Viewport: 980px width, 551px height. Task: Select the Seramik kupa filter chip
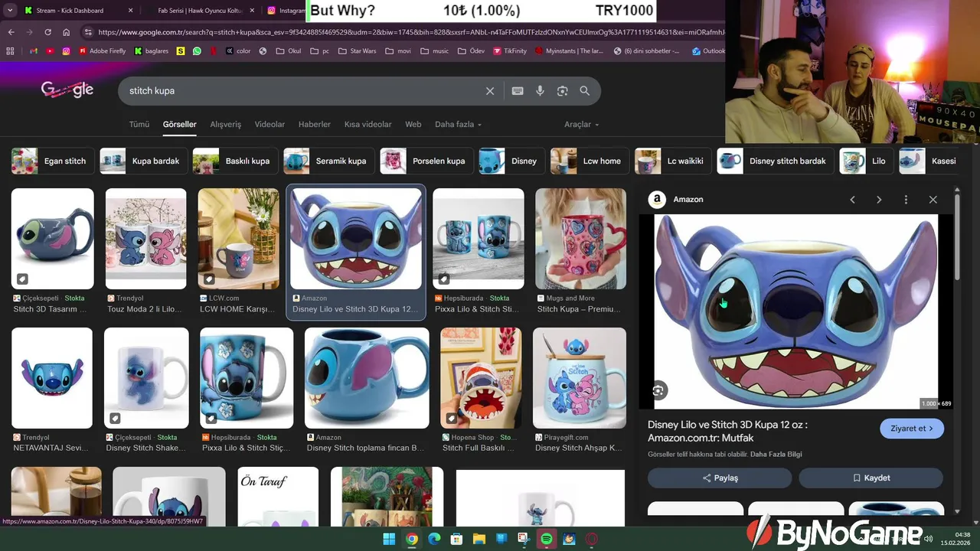point(328,161)
